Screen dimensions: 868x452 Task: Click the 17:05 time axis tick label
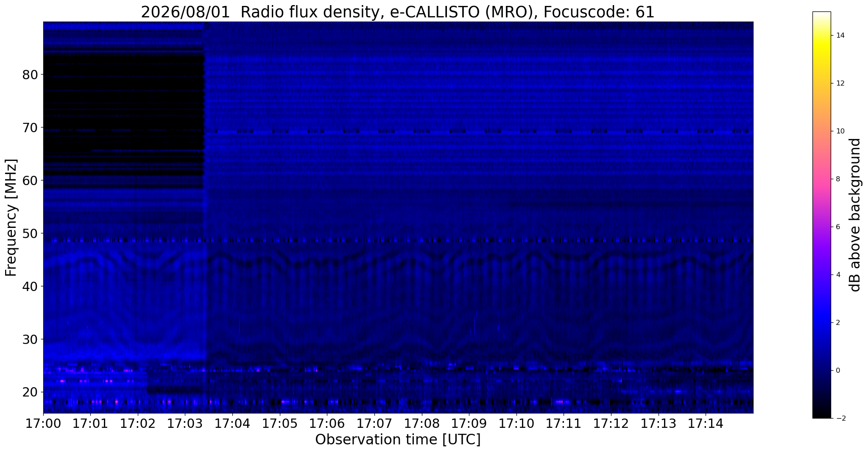(280, 424)
